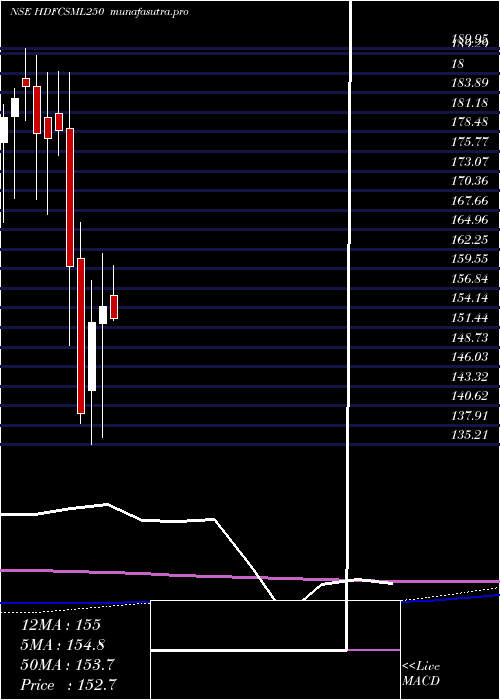The image size is (500, 700).
Task: Click the Price : 152.7 readout
Action: click(x=70, y=685)
